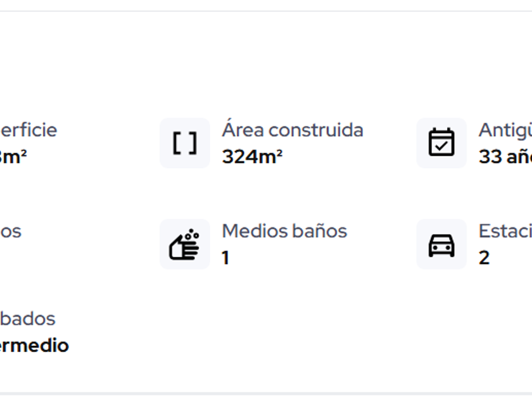Click the truncated 'bados' finishes label
This screenshot has width=532, height=399.
pos(27,319)
